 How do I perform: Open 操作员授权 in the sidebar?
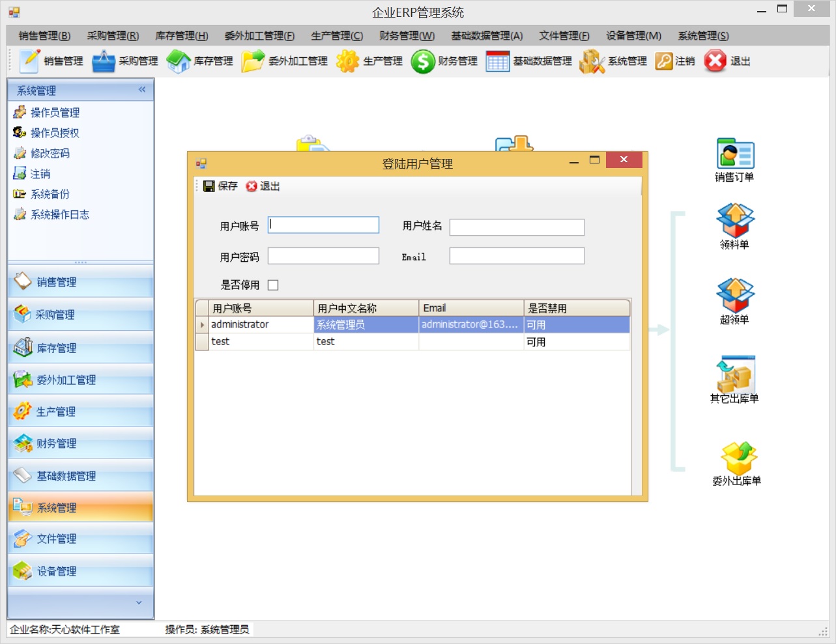[x=55, y=133]
